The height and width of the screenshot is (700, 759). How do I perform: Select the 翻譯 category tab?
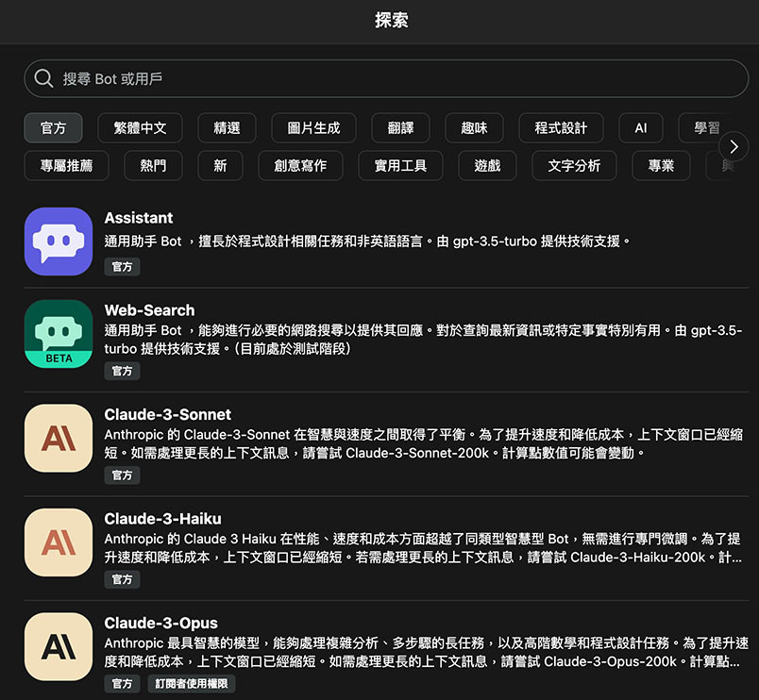(x=400, y=127)
